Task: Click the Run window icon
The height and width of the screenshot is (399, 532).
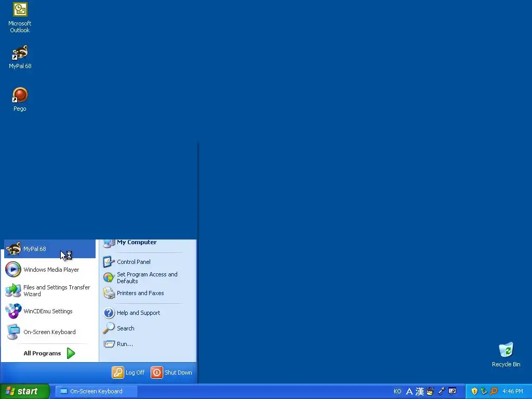Action: tap(109, 344)
